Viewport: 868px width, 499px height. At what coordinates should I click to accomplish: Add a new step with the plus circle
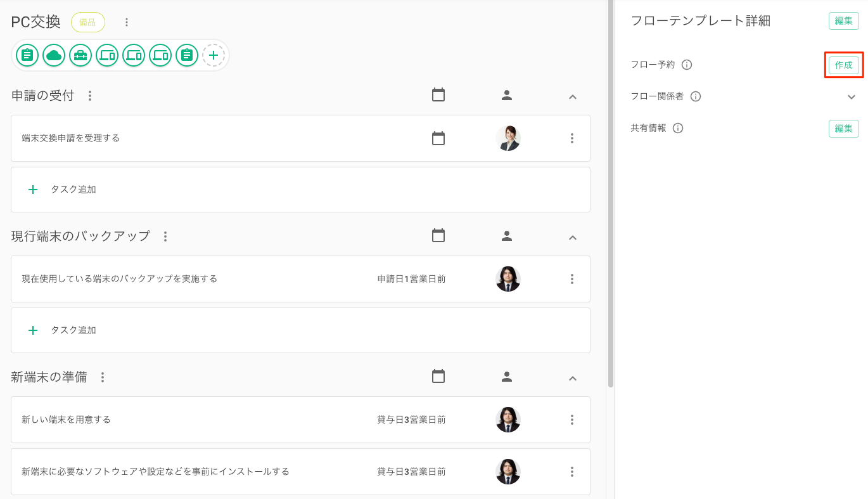[x=214, y=55]
